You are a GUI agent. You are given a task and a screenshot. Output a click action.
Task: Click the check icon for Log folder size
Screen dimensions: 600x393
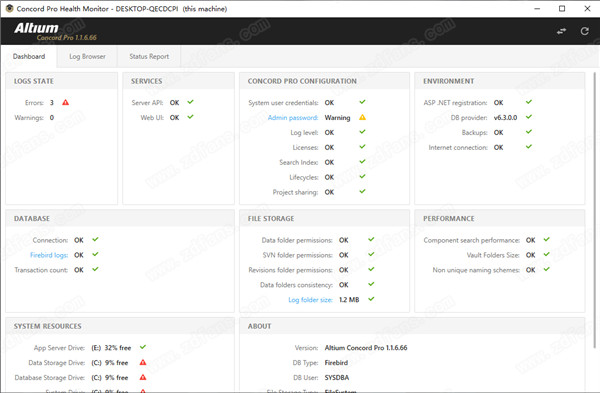[371, 299]
